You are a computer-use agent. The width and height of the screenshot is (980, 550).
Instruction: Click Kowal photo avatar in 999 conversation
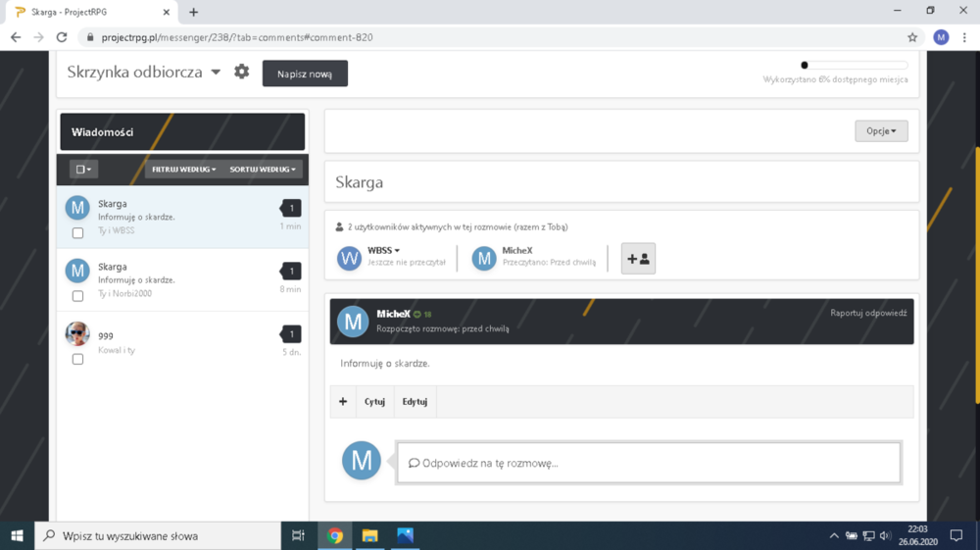pos(77,333)
